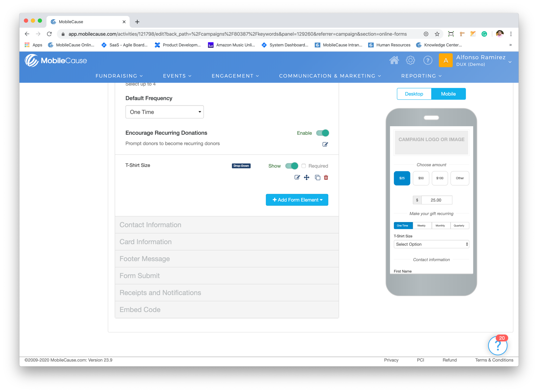Go back in browser history
This screenshot has width=538, height=392.
(x=27, y=34)
